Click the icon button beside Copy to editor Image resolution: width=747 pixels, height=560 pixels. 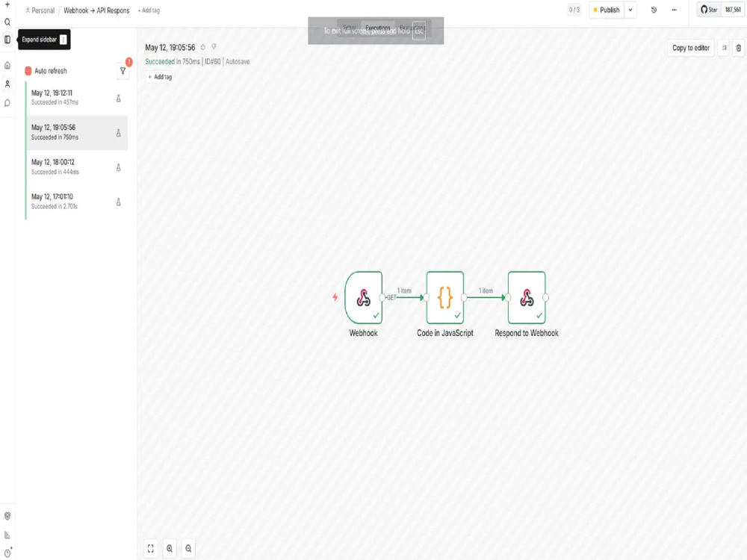pyautogui.click(x=724, y=48)
